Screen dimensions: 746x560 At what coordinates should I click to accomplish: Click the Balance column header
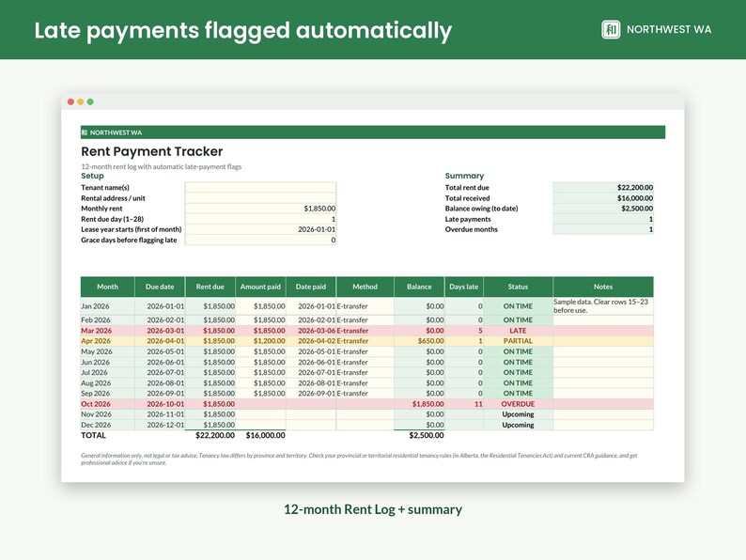(419, 287)
